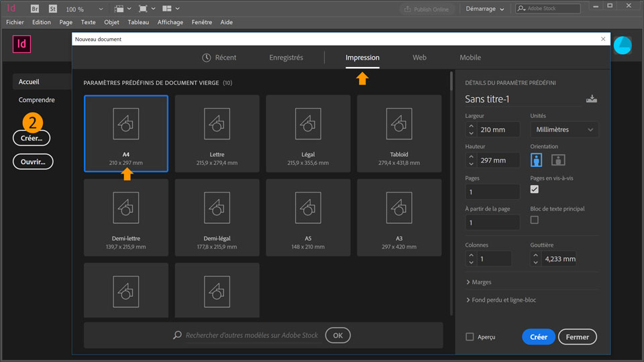Open the Tableau menu
Viewport: 644px width, 362px height.
click(x=138, y=22)
